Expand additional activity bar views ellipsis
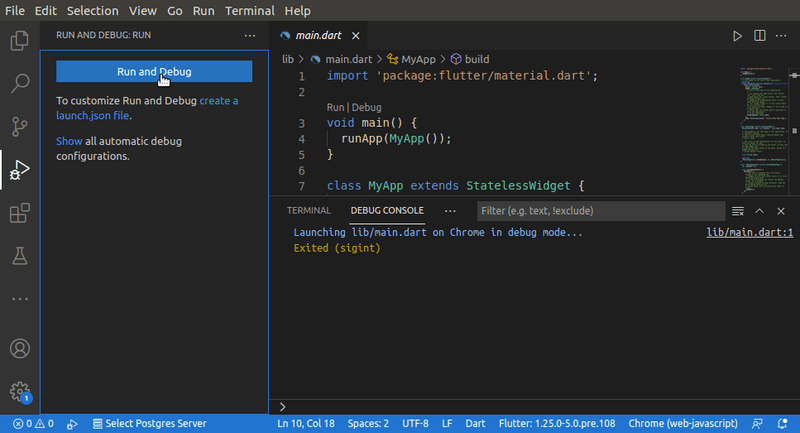800x433 pixels. (x=19, y=299)
